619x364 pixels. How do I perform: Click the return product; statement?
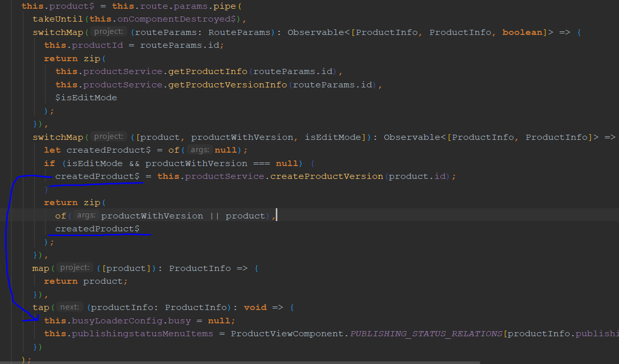pyautogui.click(x=86, y=281)
